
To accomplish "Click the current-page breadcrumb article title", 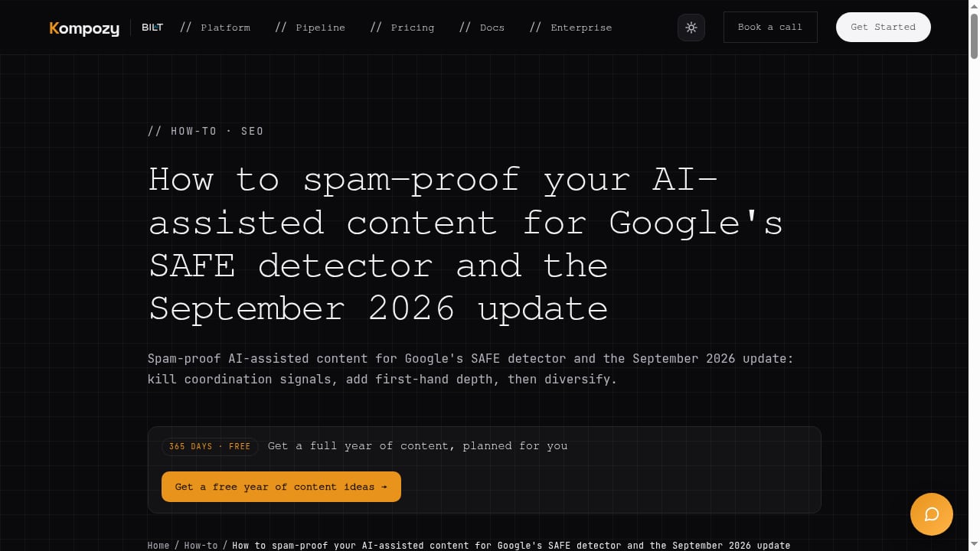I will [x=511, y=546].
